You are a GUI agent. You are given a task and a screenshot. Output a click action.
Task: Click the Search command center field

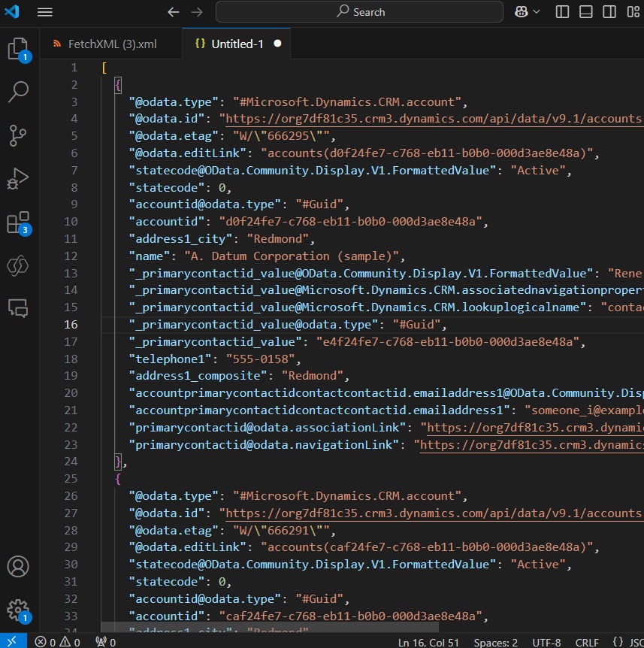[359, 12]
